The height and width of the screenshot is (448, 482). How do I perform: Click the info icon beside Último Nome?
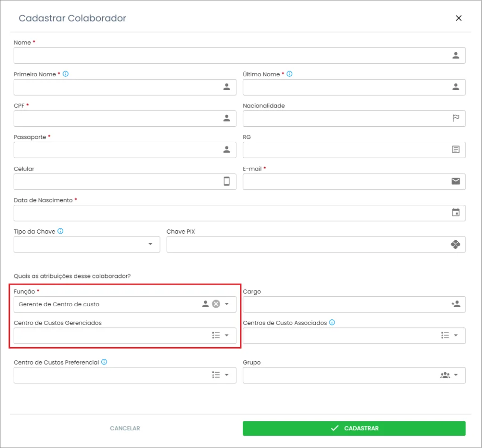click(x=289, y=74)
